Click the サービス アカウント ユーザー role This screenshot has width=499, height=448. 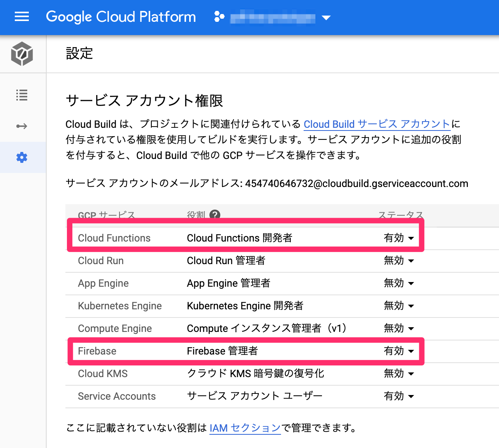pos(255,396)
